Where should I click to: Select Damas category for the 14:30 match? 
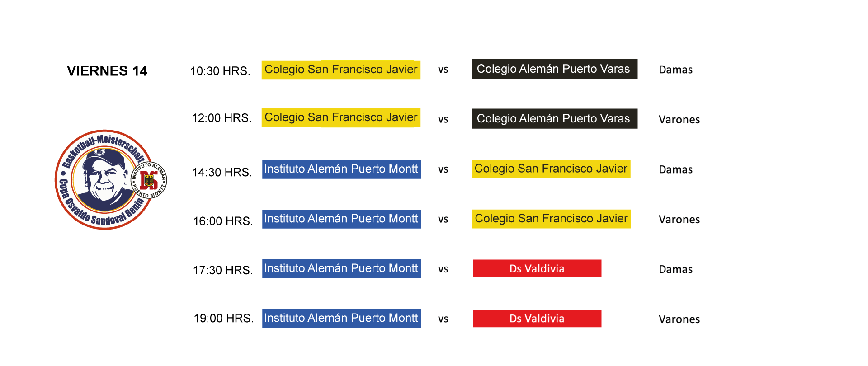(x=675, y=170)
